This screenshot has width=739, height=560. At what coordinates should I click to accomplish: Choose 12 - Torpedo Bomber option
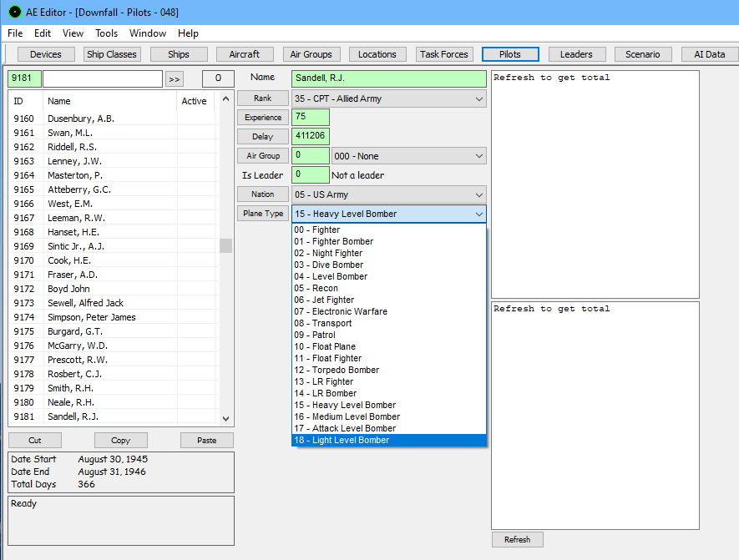pos(389,371)
